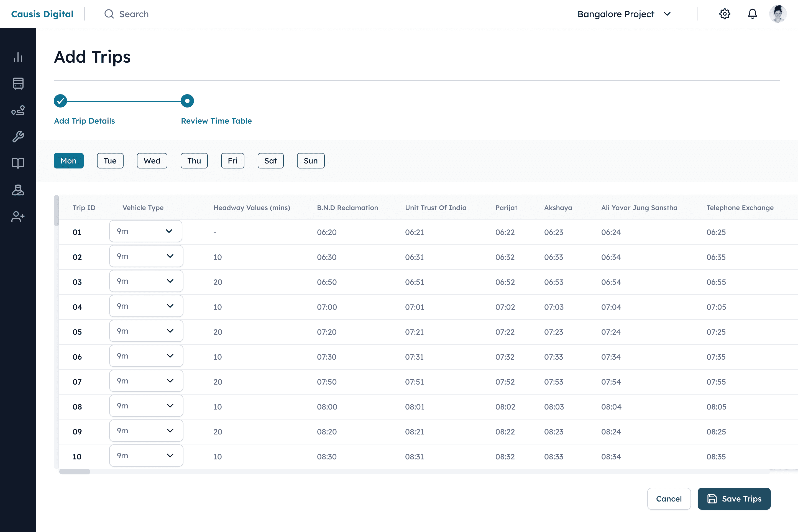
Task: Switch to Sat day toggle
Action: [270, 161]
